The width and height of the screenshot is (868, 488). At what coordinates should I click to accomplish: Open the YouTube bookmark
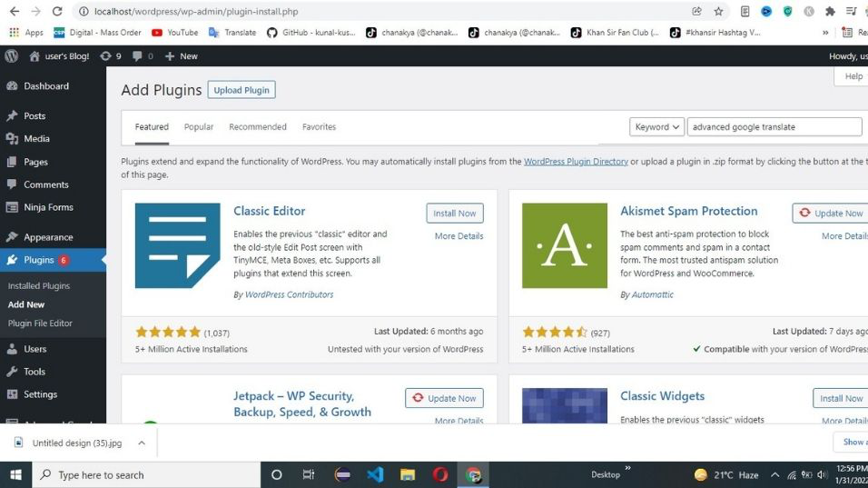(175, 33)
